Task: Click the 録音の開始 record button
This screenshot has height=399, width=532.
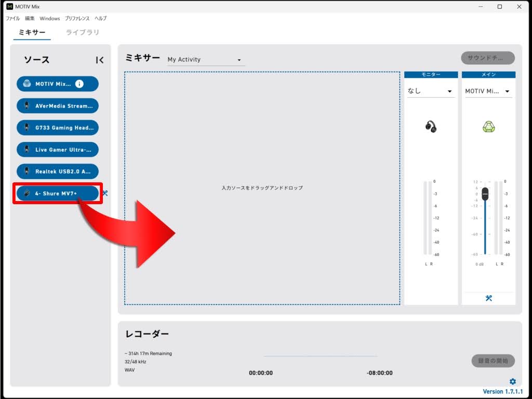Action: pos(493,361)
